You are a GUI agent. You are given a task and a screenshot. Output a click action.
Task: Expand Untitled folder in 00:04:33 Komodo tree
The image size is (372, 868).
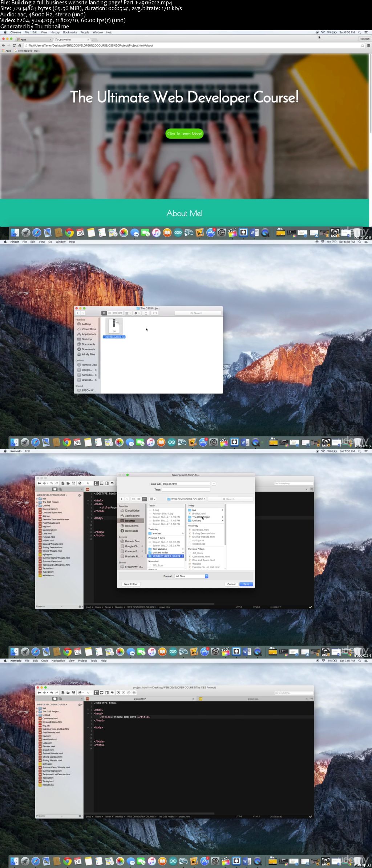click(x=37, y=715)
